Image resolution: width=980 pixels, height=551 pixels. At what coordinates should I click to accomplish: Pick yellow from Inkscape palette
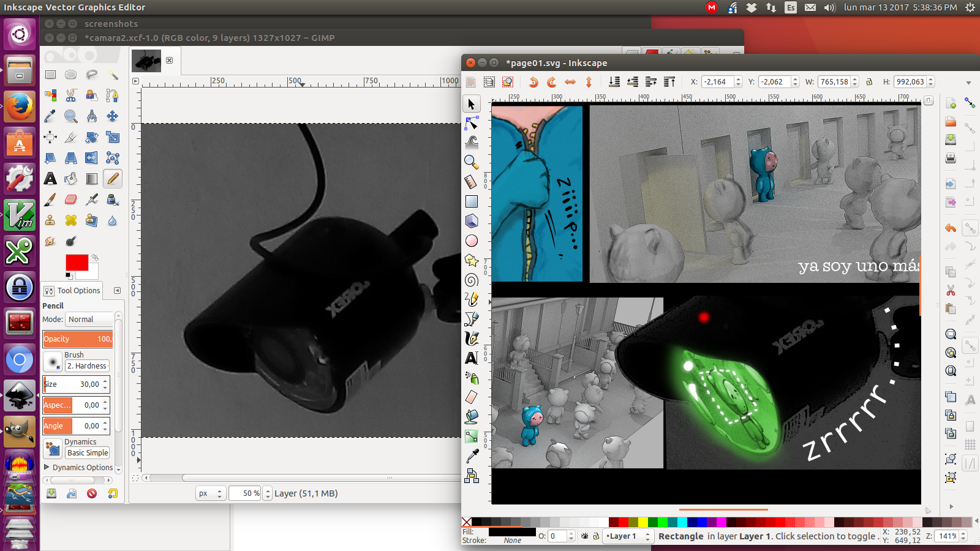pyautogui.click(x=643, y=522)
